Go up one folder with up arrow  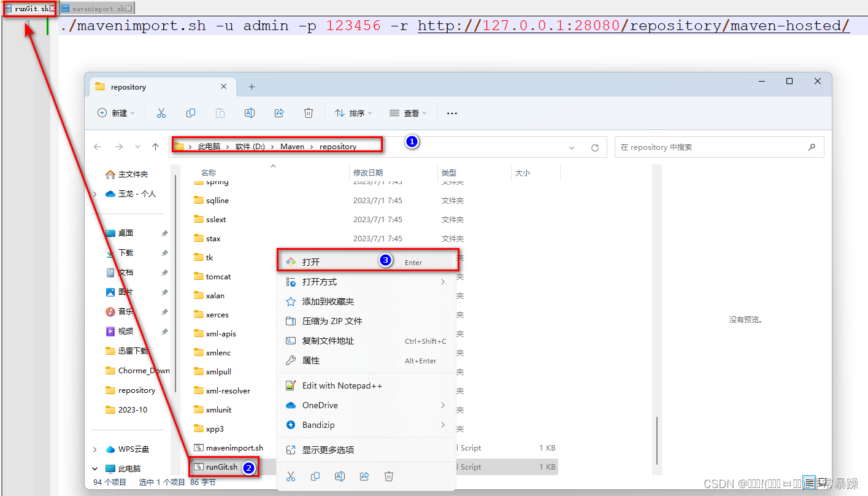click(x=156, y=147)
